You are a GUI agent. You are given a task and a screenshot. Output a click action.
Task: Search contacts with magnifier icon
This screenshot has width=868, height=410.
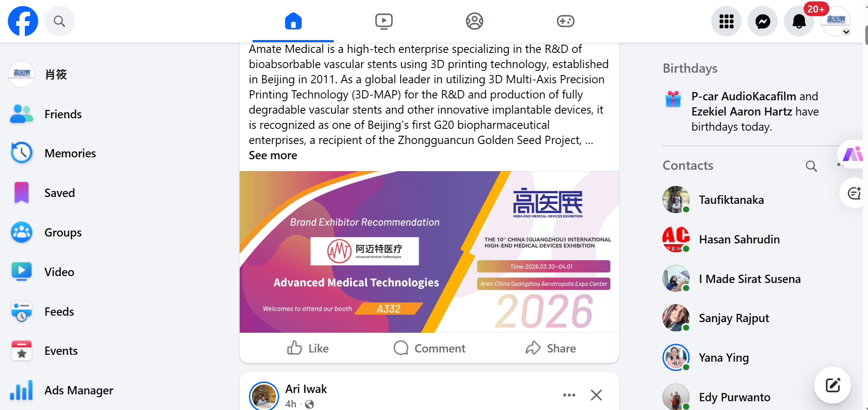[x=811, y=166]
